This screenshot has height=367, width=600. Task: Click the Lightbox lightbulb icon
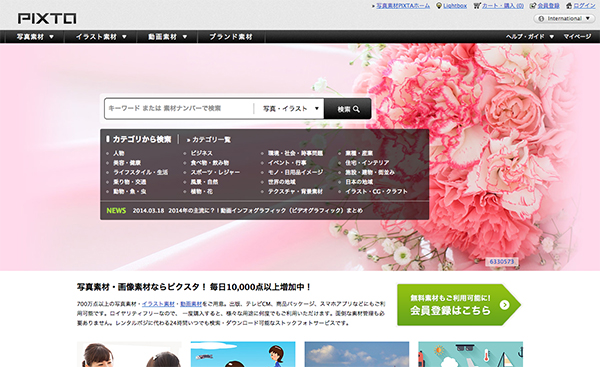[x=439, y=6]
